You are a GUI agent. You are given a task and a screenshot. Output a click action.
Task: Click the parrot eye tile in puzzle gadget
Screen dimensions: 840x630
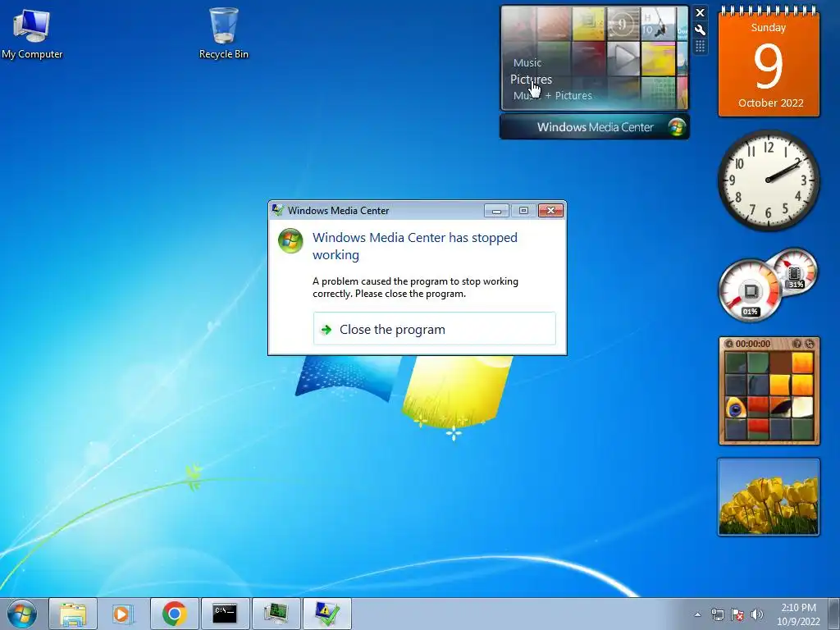pos(736,407)
